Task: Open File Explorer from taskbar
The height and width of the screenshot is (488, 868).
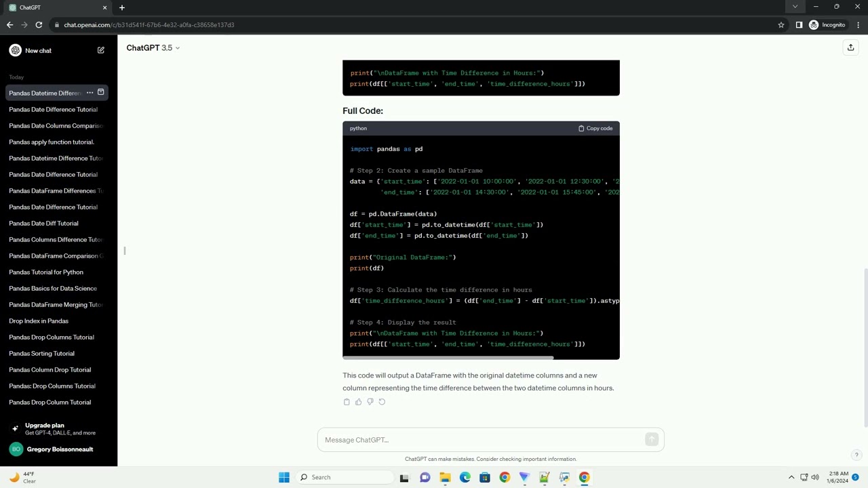Action: [x=445, y=477]
